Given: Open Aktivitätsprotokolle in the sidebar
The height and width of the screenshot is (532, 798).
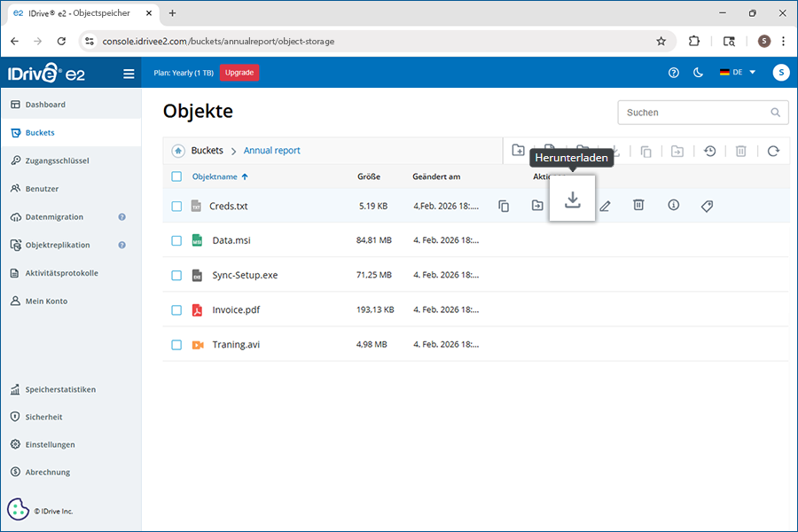Looking at the screenshot, I should [x=61, y=273].
